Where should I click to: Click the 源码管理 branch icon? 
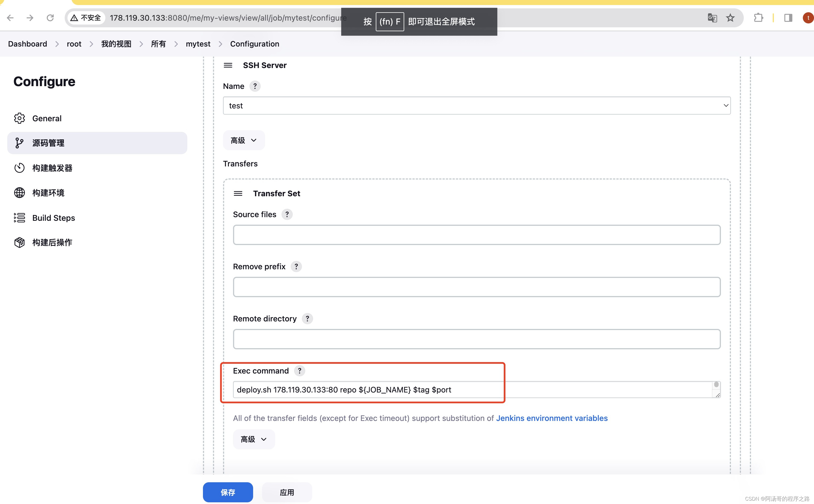pos(19,143)
